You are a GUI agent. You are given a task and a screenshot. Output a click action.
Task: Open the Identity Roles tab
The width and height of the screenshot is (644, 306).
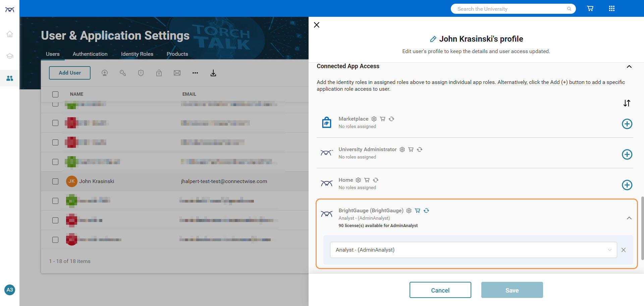(137, 54)
